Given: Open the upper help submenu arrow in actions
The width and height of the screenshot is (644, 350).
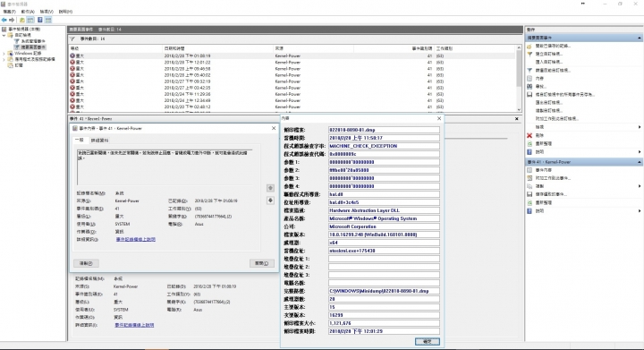Looking at the screenshot, I should point(640,151).
